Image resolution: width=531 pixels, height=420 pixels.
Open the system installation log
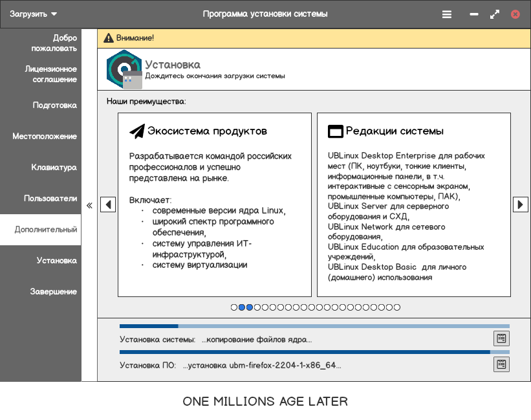tap(501, 338)
